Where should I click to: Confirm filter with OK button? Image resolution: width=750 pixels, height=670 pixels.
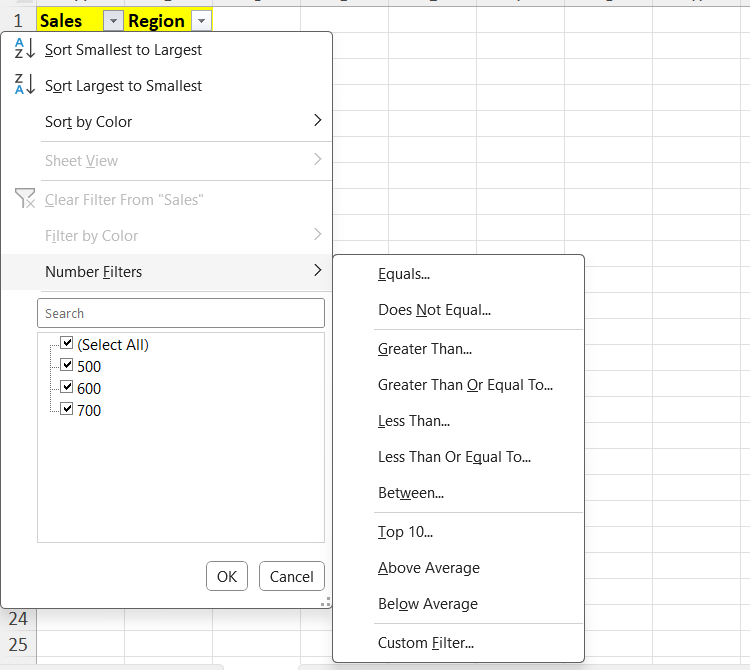coord(227,576)
